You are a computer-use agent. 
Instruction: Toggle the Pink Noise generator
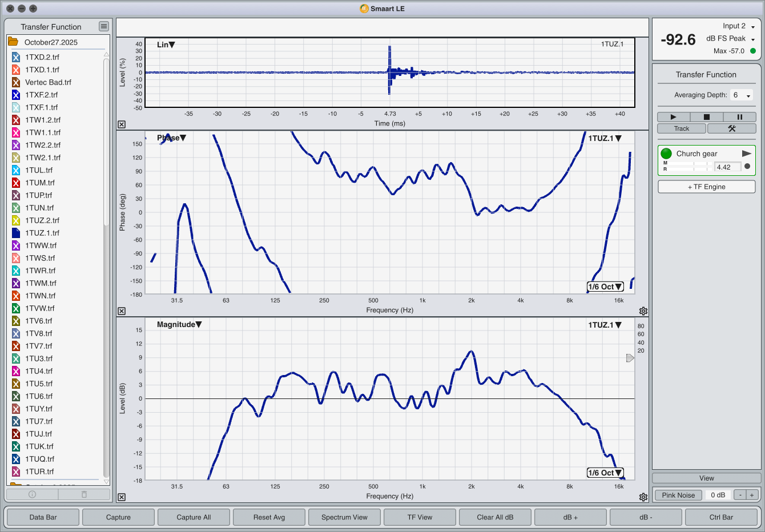point(678,495)
